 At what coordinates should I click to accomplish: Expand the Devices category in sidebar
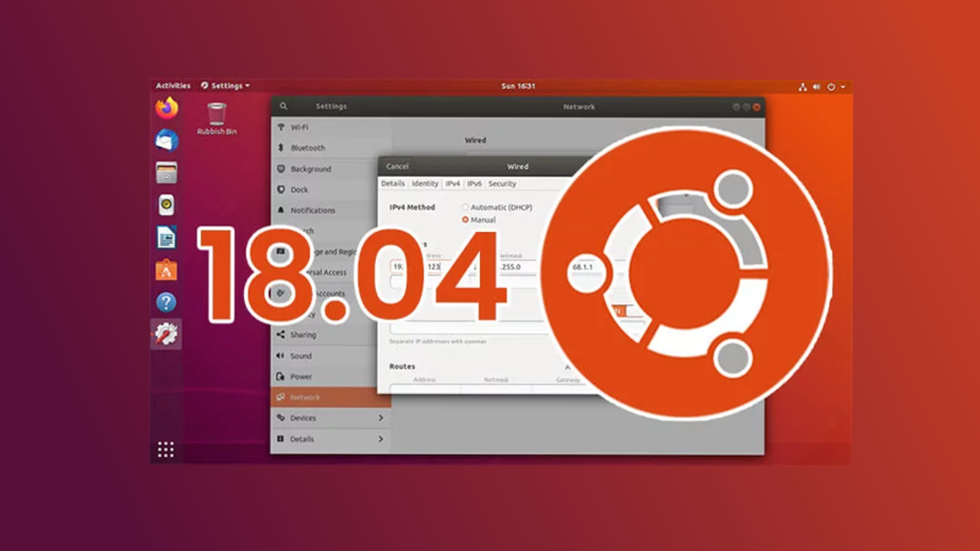331,418
